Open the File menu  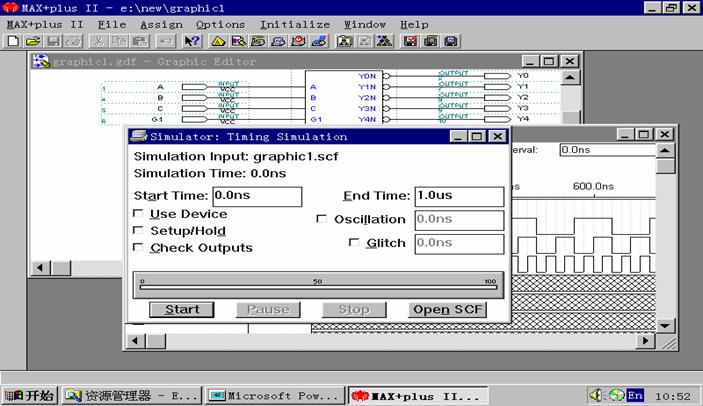tap(112, 24)
